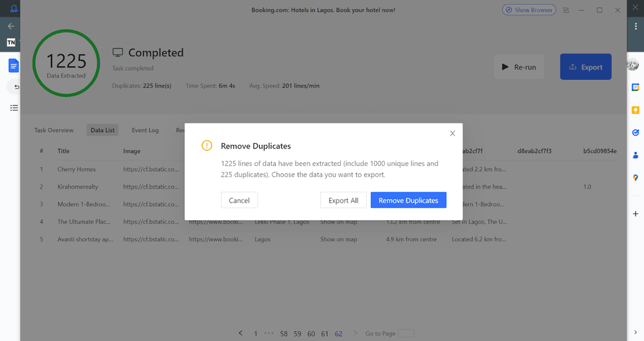Choose Export All in dialog
This screenshot has height=341, width=644.
343,200
